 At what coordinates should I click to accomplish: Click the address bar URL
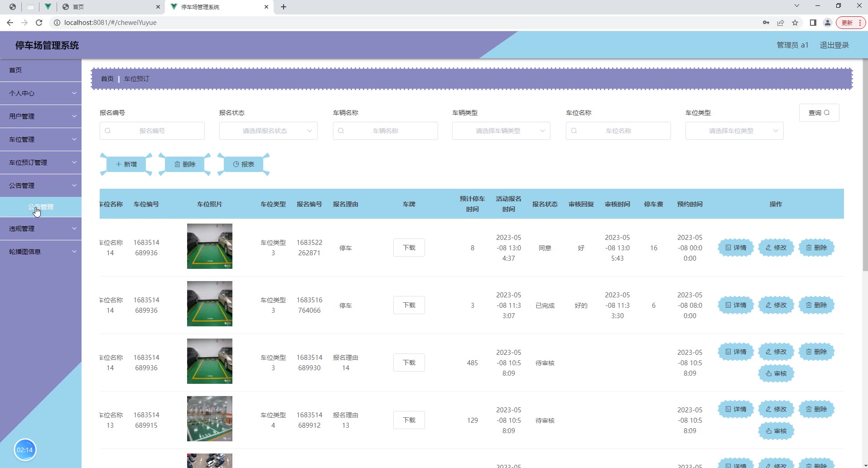[111, 23]
